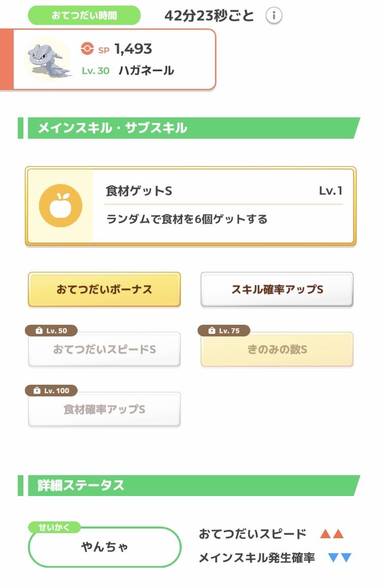Tap the Lv. 100 lock badge
Viewport: 381px width, 588px height.
(51, 391)
